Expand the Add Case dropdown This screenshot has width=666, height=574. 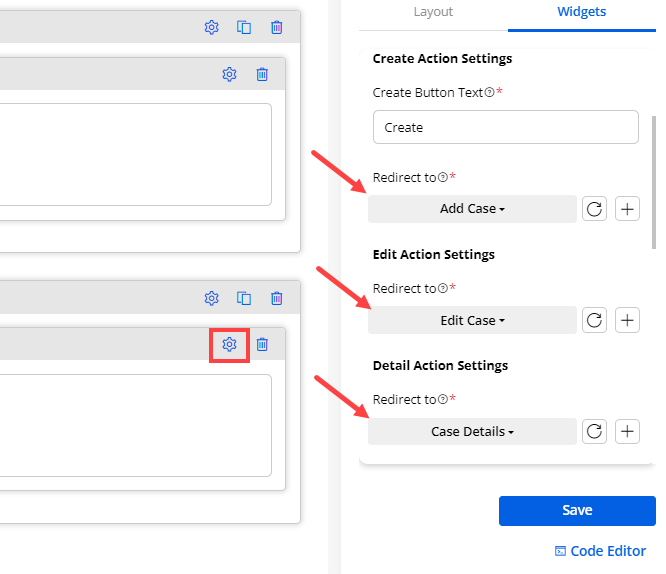coord(472,209)
